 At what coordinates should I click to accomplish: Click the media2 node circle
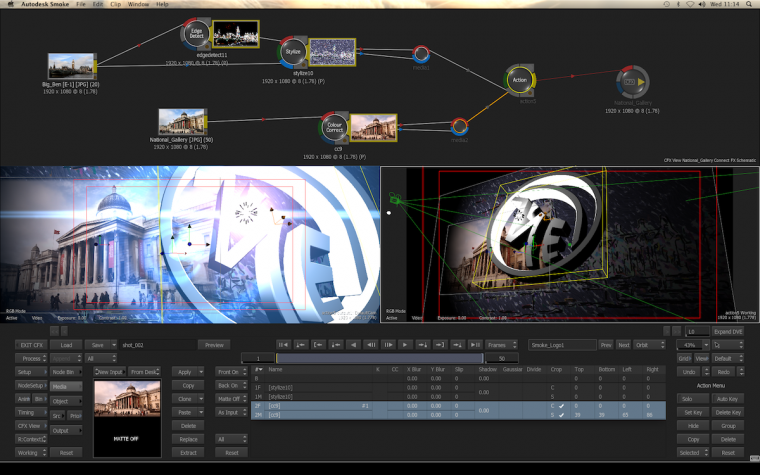(459, 127)
